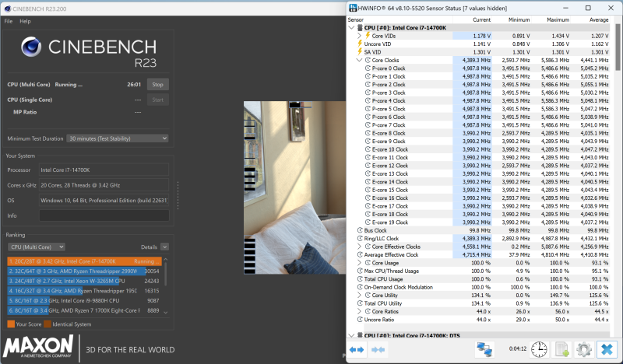Collapse the Core Clocks sensor group
Screen dimensions: 623x364
(x=359, y=60)
